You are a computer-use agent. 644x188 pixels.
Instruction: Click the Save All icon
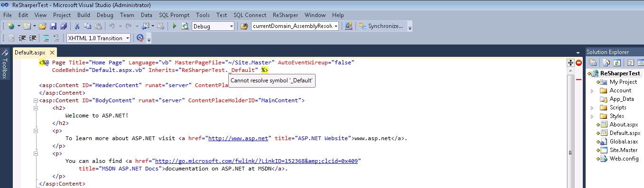[64, 26]
